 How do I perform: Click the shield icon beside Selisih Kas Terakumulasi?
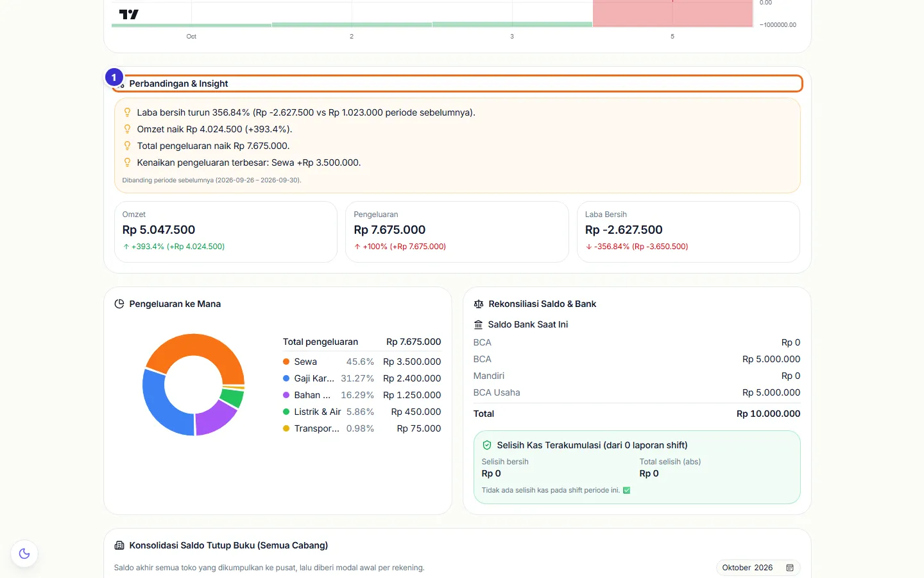pos(487,445)
